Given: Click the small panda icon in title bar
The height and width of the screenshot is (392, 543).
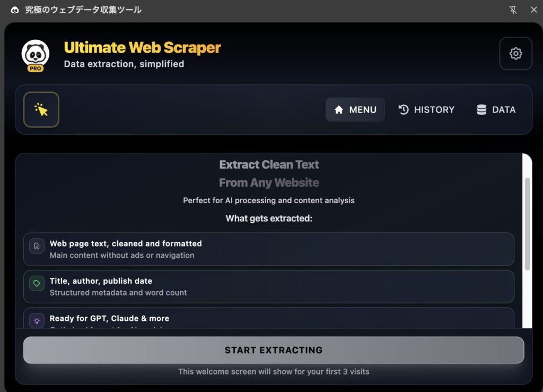Looking at the screenshot, I should coord(15,10).
